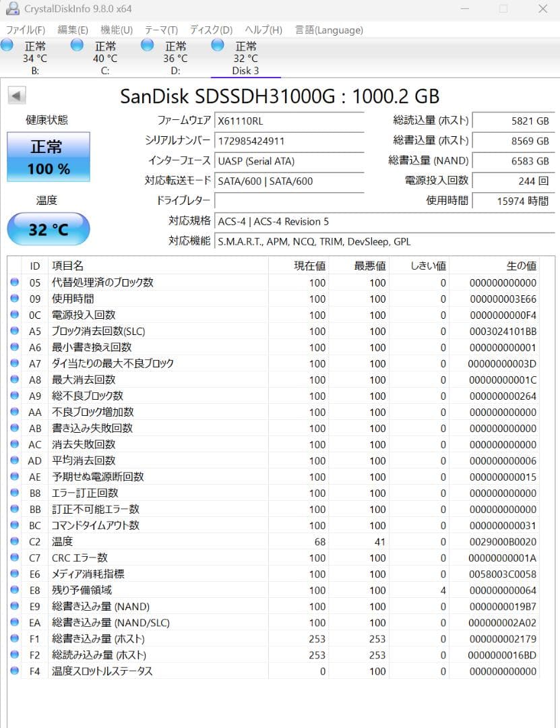Click status dot for attribute B8 エラー訂正回数
This screenshot has height=728, width=560.
pyautogui.click(x=14, y=493)
